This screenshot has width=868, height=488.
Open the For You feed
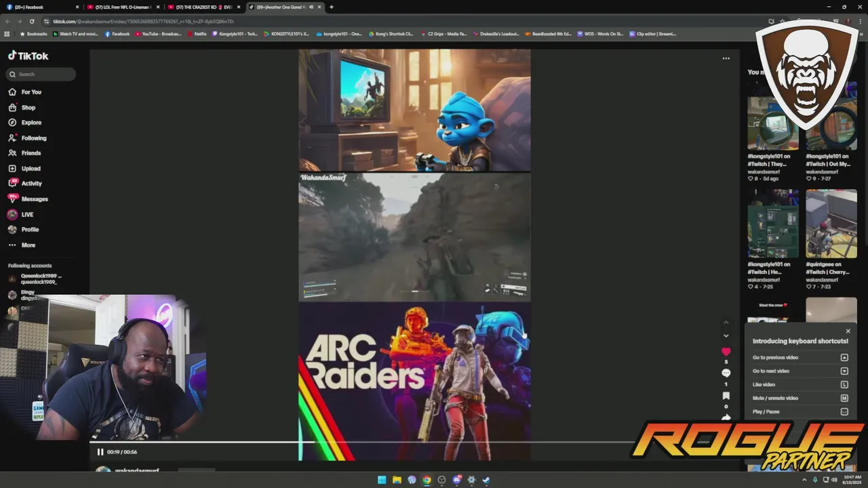(x=24, y=91)
